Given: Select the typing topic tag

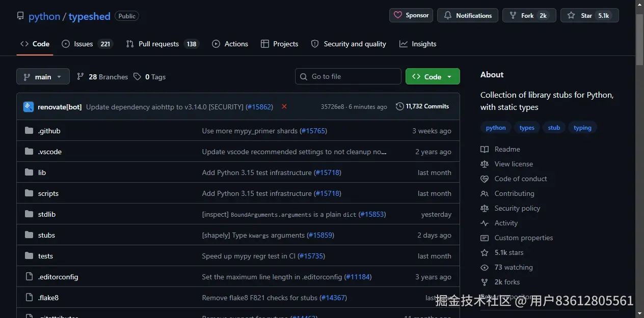Looking at the screenshot, I should 582,128.
